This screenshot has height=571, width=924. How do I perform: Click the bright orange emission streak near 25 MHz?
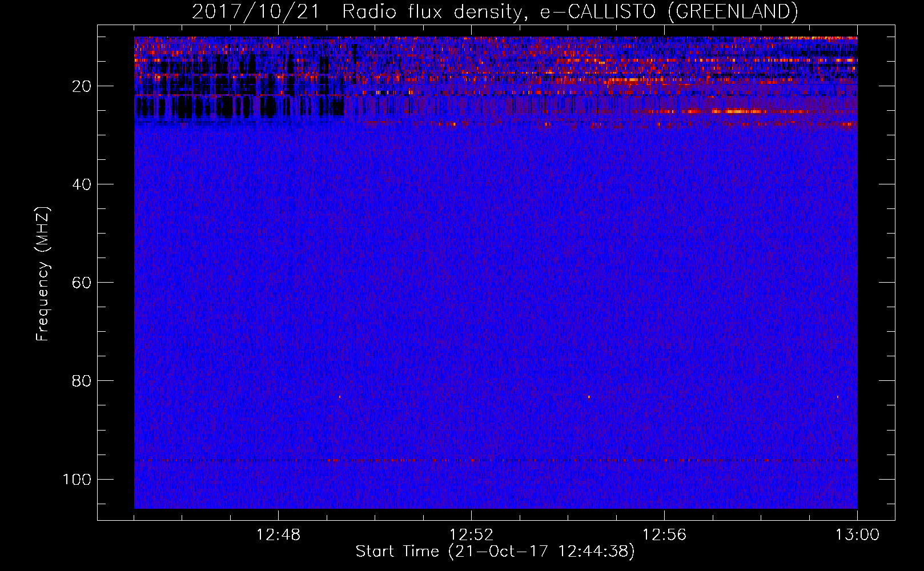737,111
